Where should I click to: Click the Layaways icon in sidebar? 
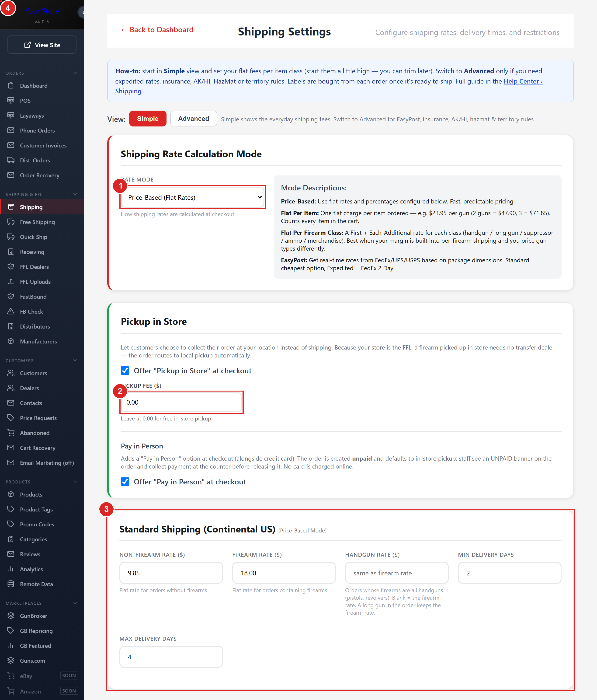(11, 115)
